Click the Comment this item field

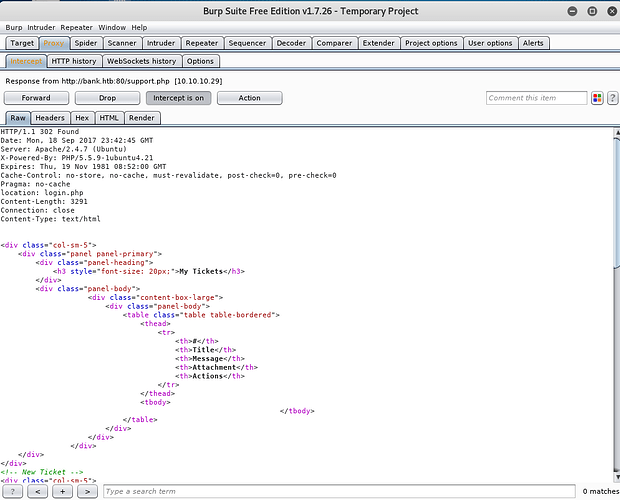[536, 98]
